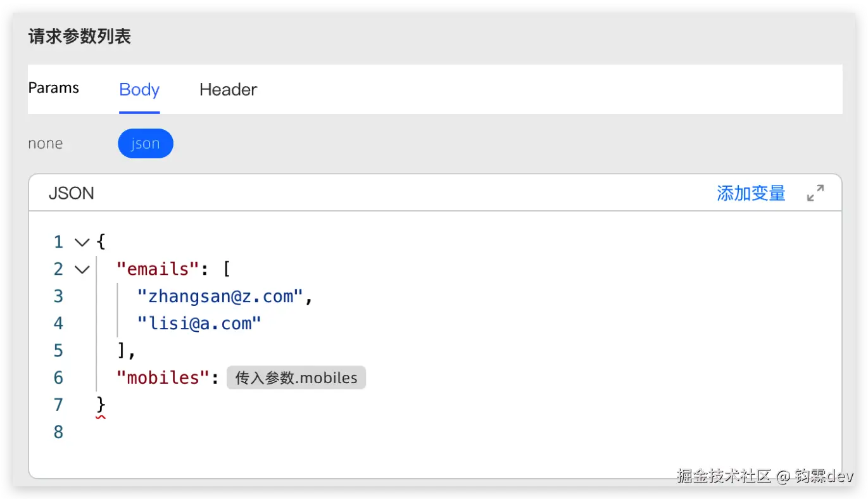
Task: Open the Header tab
Action: [228, 89]
